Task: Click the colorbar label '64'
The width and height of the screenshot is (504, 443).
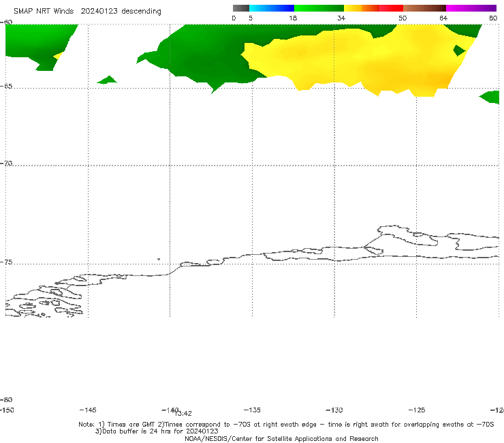Action: 443,18
